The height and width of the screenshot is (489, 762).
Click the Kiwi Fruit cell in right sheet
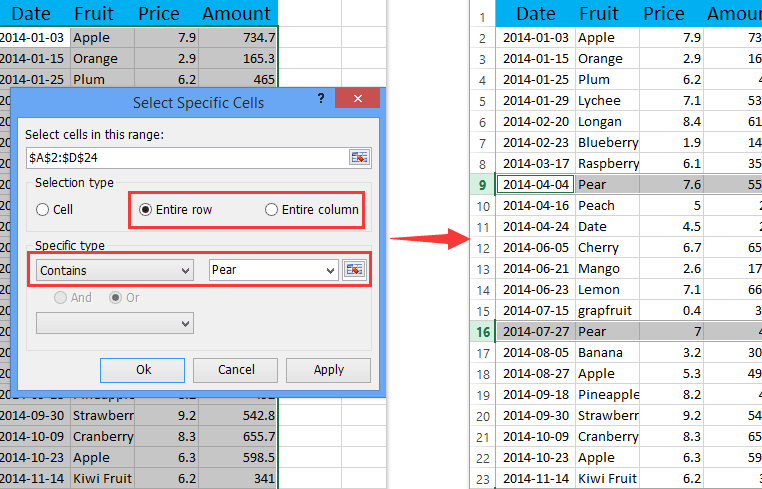click(x=607, y=479)
